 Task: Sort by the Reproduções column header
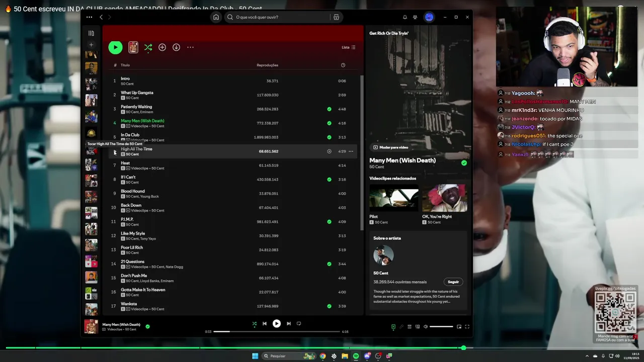click(267, 65)
